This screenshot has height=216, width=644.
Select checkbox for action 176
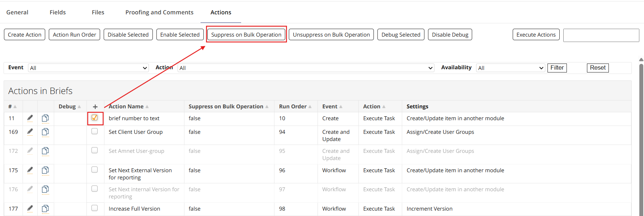point(95,189)
